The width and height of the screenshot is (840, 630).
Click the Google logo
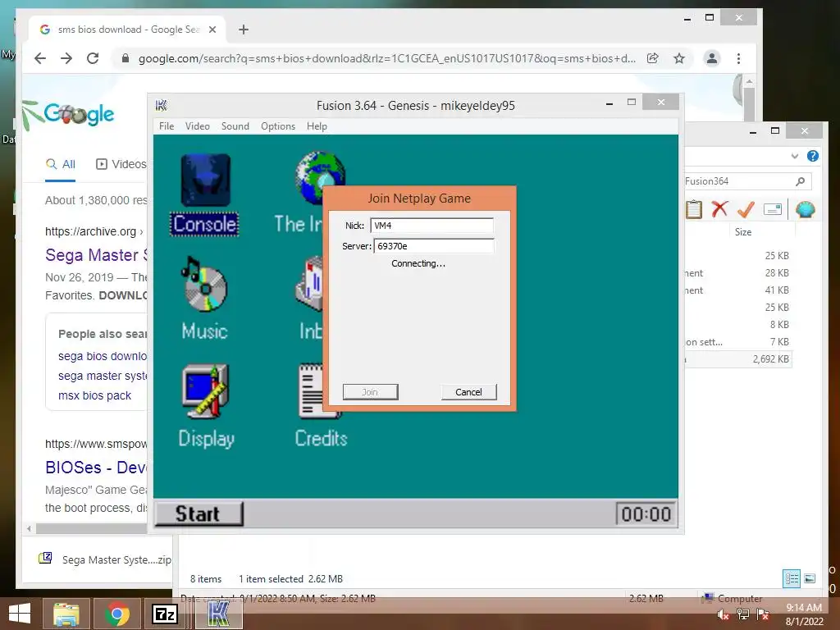click(x=79, y=113)
